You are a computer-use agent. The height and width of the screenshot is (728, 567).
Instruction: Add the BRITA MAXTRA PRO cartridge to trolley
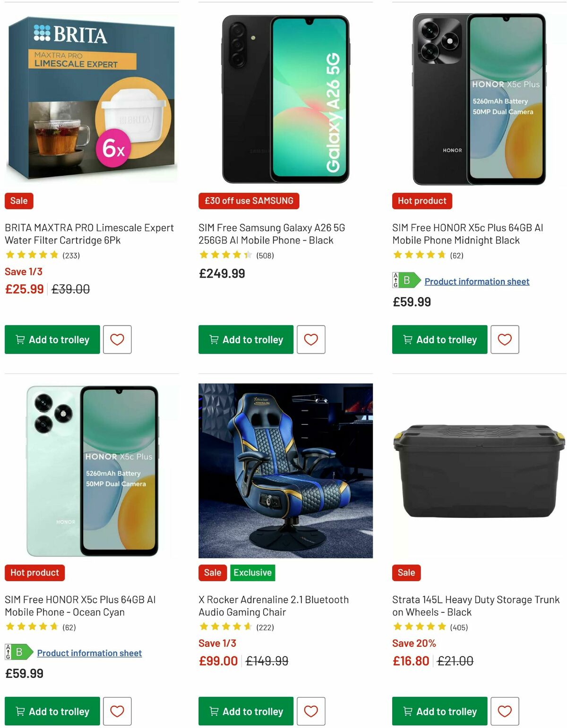[x=52, y=339]
